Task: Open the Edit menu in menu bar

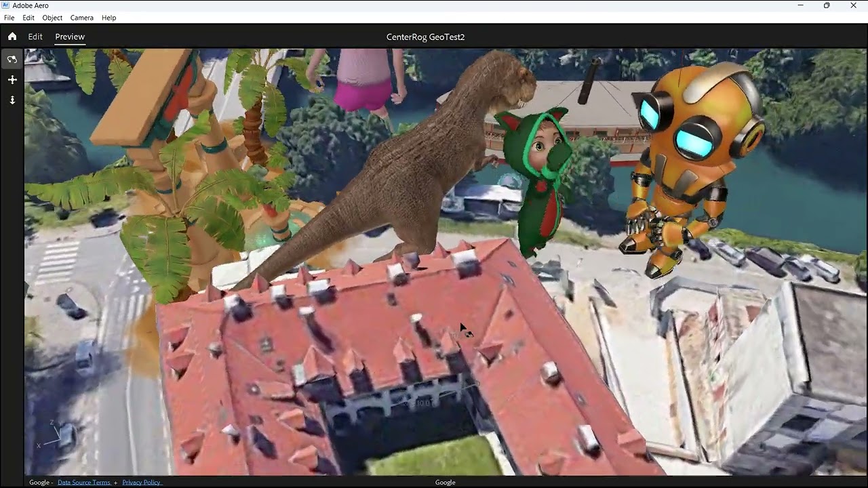Action: (28, 18)
